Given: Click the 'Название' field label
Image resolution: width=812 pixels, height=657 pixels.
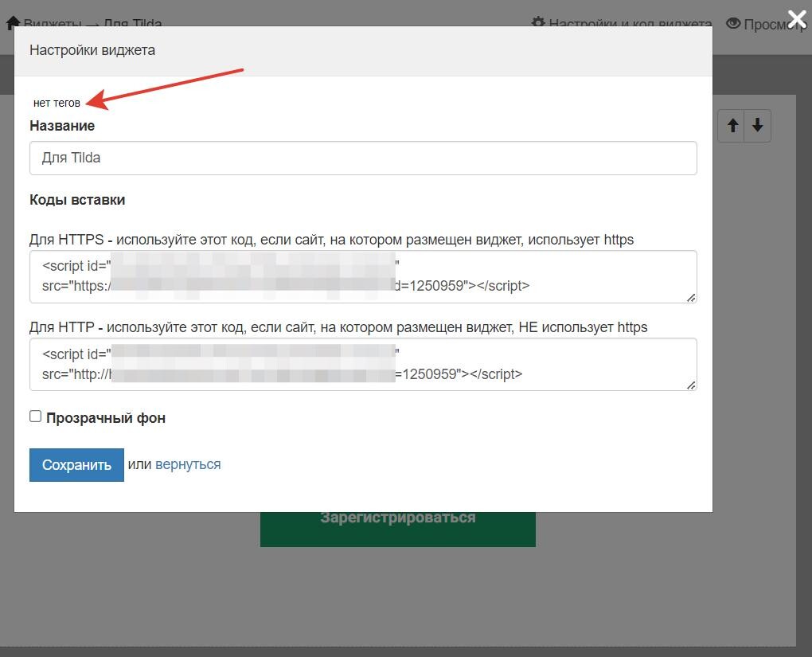Looking at the screenshot, I should click(x=62, y=126).
